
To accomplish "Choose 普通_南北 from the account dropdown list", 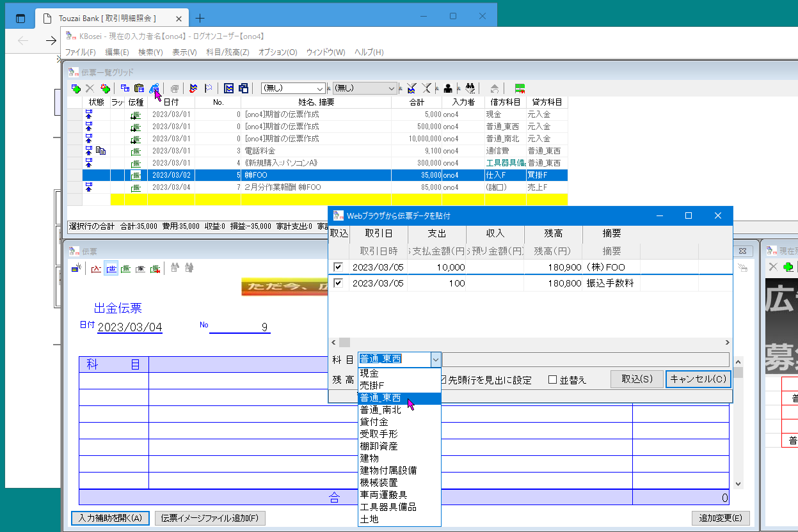I will [399, 410].
